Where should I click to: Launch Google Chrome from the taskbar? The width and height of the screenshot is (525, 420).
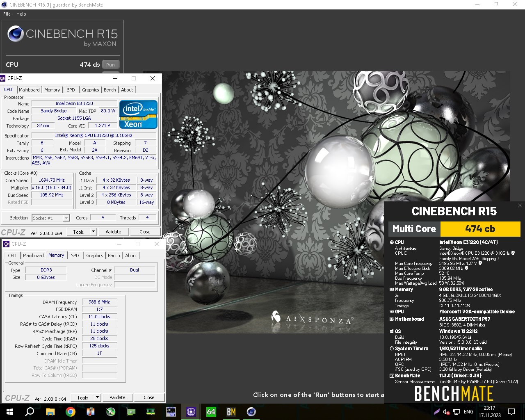[x=71, y=412]
